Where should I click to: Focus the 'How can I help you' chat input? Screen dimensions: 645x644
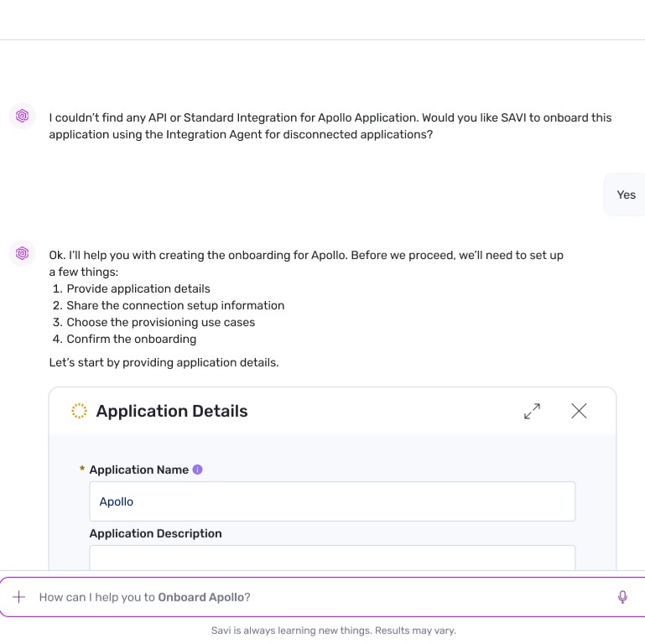[323, 597]
